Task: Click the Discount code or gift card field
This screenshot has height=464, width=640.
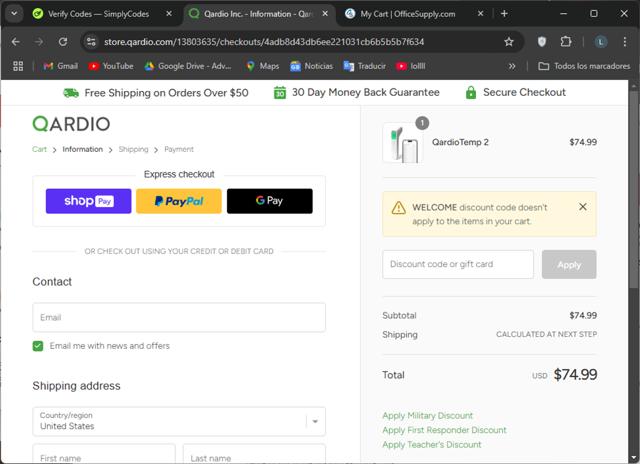Action: (458, 264)
